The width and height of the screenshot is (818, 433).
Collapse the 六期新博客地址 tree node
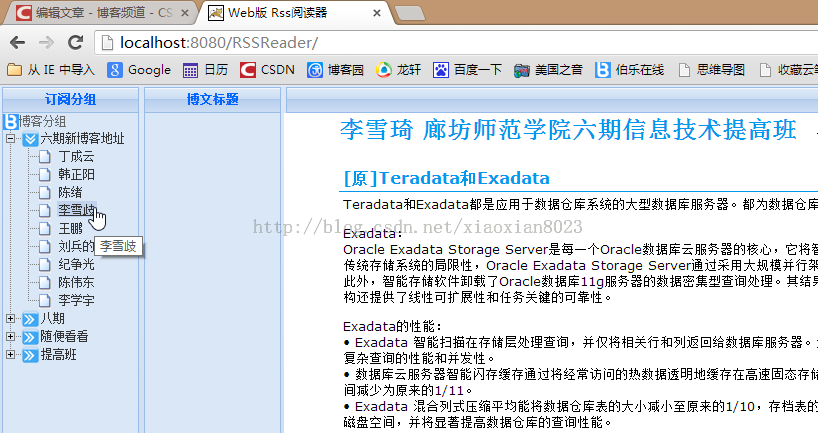(10, 139)
